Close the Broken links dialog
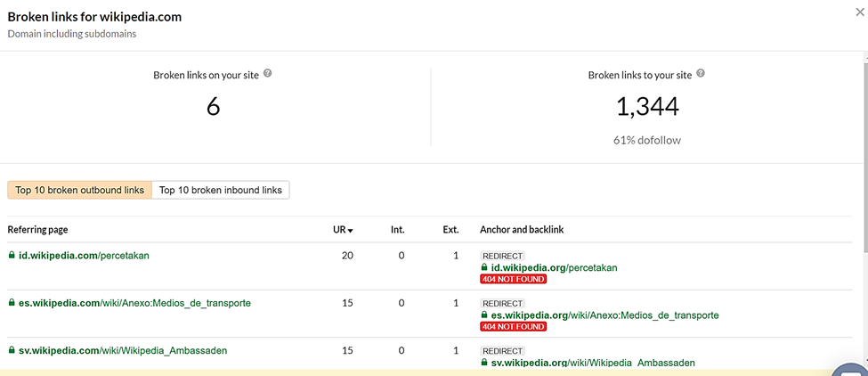 pos(860,12)
